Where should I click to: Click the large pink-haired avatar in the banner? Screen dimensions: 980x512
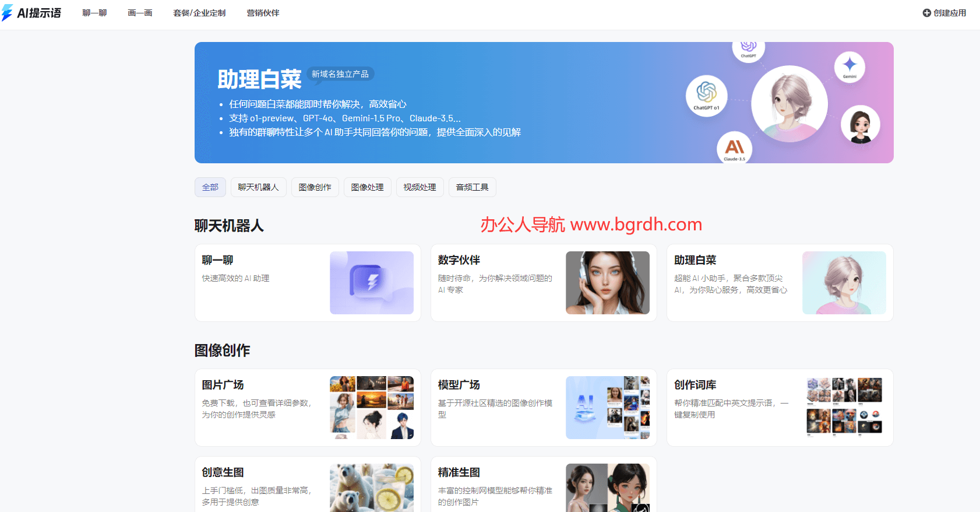pyautogui.click(x=789, y=104)
